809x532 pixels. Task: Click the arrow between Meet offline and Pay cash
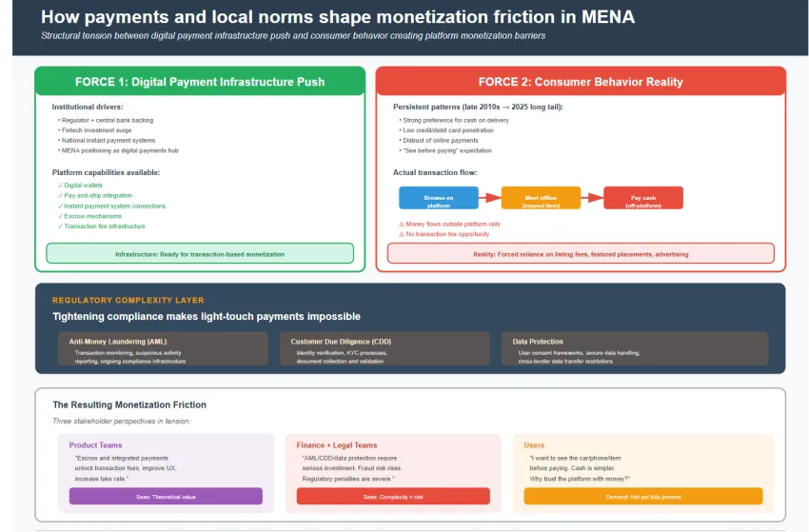pos(592,198)
